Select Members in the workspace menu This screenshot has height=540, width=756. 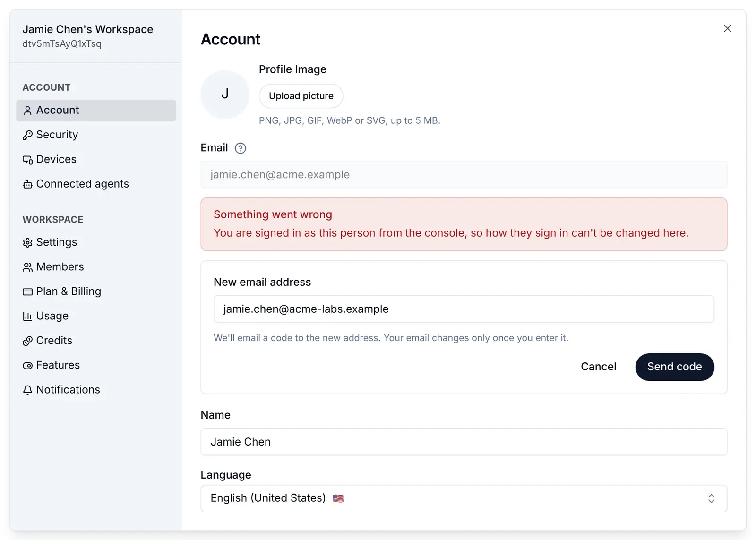click(x=96, y=267)
